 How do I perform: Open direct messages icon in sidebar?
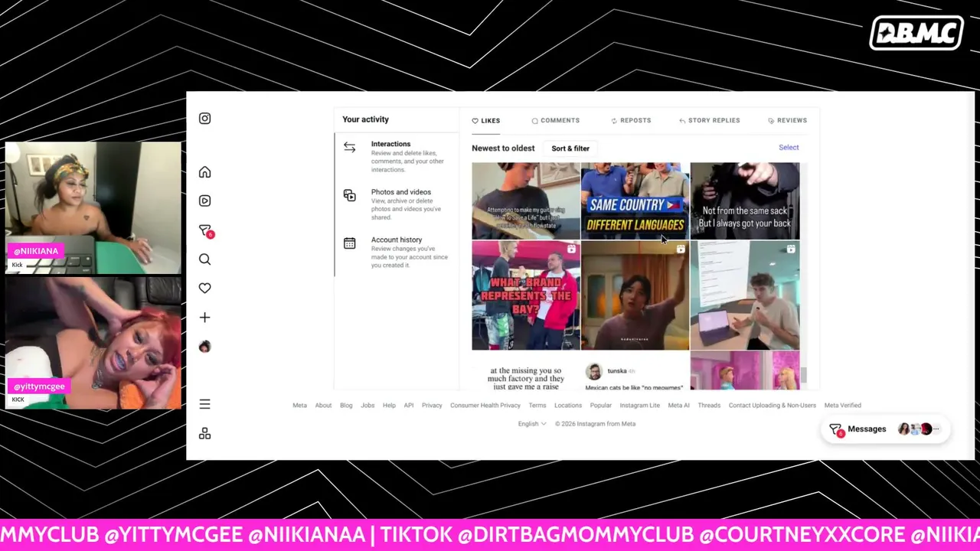click(x=205, y=230)
